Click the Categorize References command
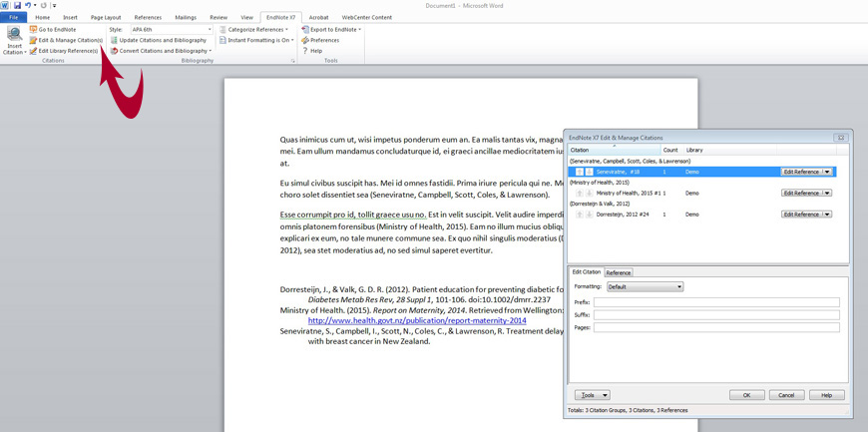 point(253,29)
